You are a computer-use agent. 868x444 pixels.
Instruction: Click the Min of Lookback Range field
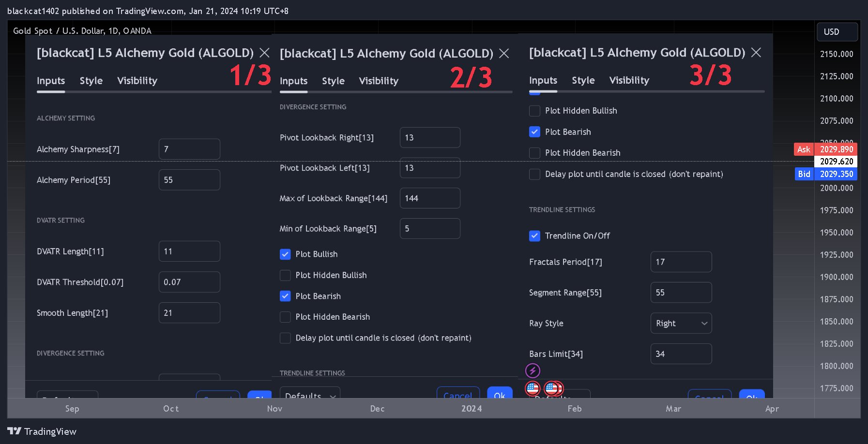430,228
